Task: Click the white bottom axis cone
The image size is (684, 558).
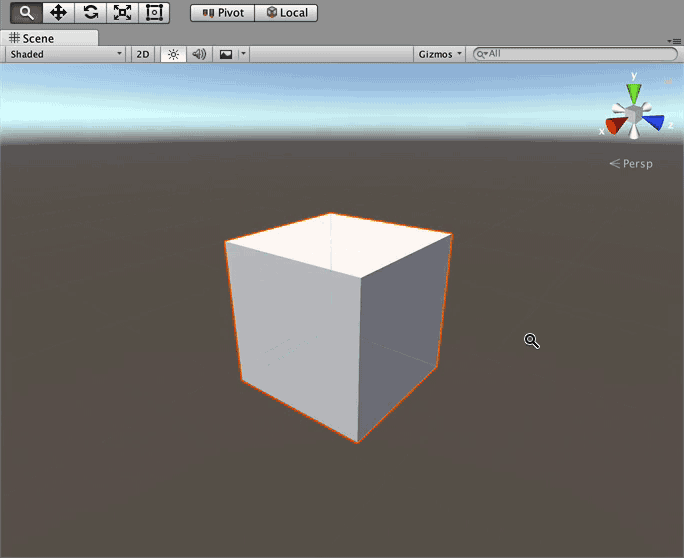Action: pyautogui.click(x=634, y=131)
